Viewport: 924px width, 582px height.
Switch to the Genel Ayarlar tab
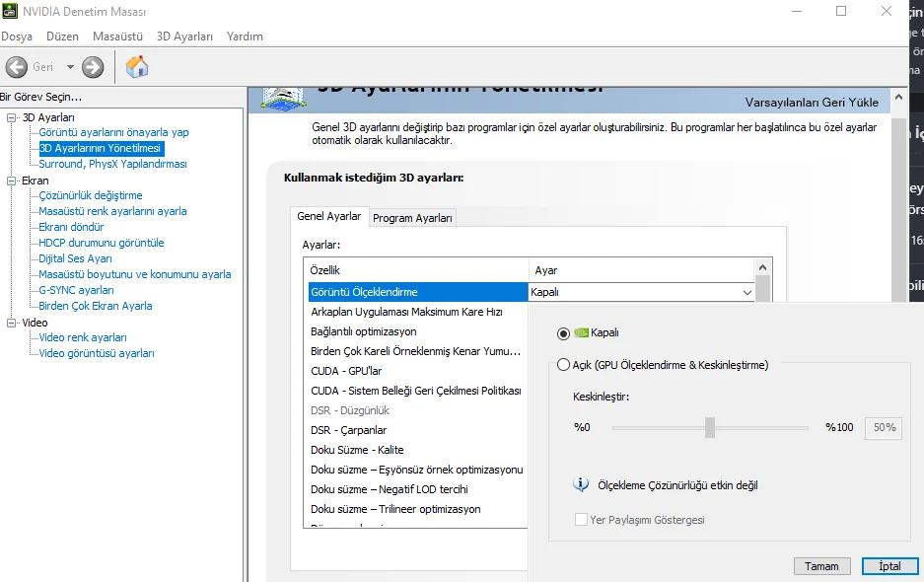tap(328, 216)
